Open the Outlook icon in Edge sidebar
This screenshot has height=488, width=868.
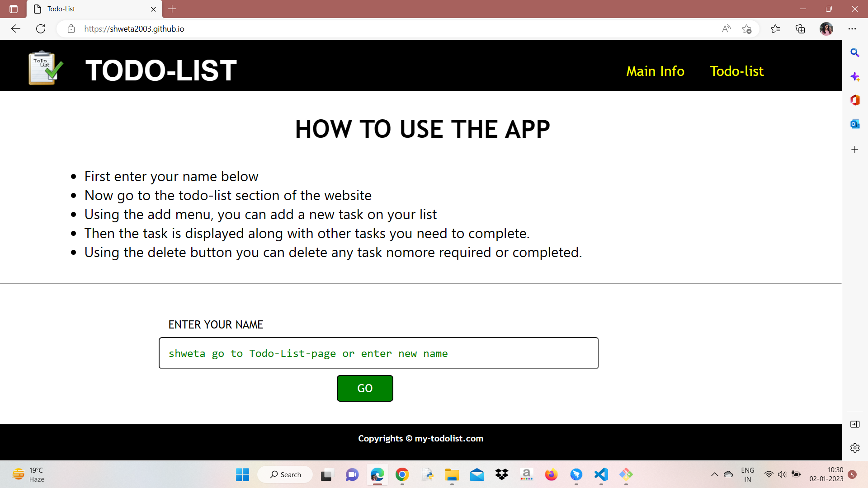click(854, 124)
